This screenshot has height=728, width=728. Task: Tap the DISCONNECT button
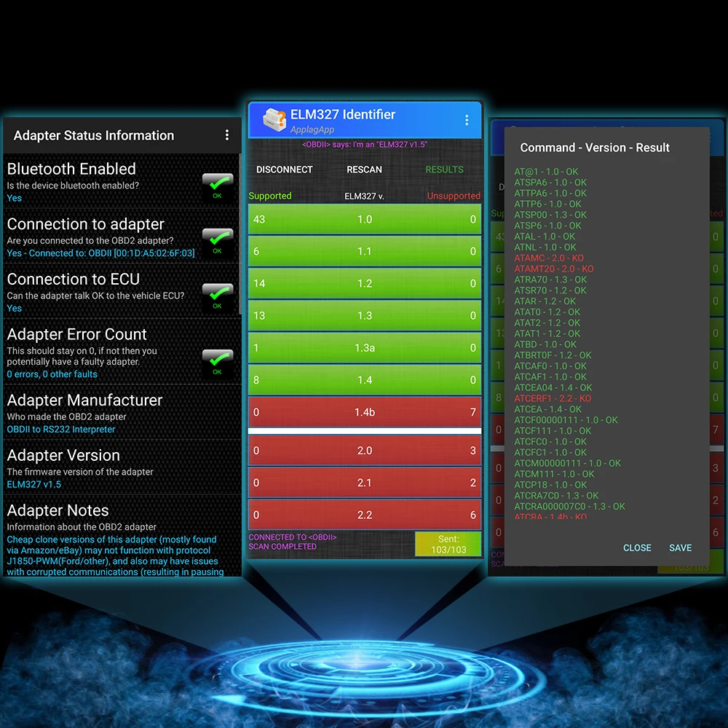(285, 170)
